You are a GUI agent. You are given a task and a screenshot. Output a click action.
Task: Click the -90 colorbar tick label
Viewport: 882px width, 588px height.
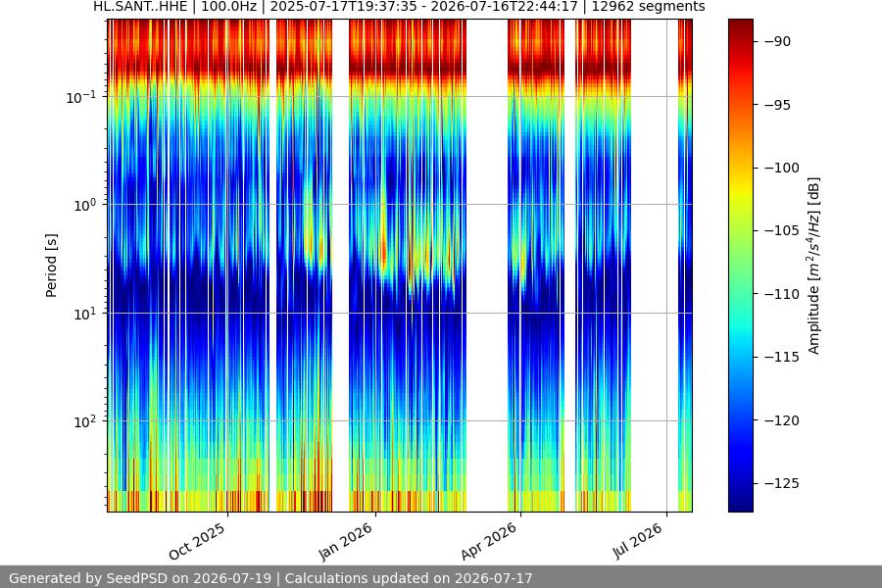point(777,41)
